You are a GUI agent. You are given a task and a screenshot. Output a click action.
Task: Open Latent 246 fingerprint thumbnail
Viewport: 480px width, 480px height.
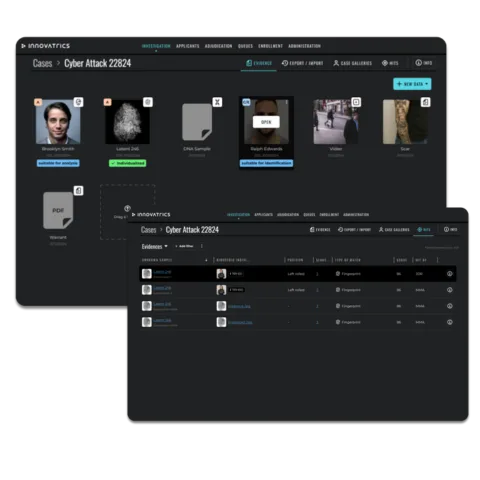[x=127, y=122]
